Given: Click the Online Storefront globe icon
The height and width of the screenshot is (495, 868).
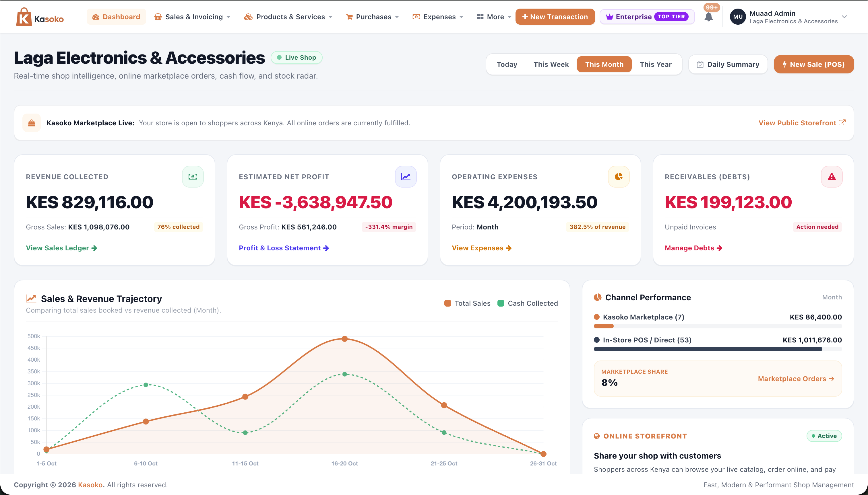Looking at the screenshot, I should 596,436.
